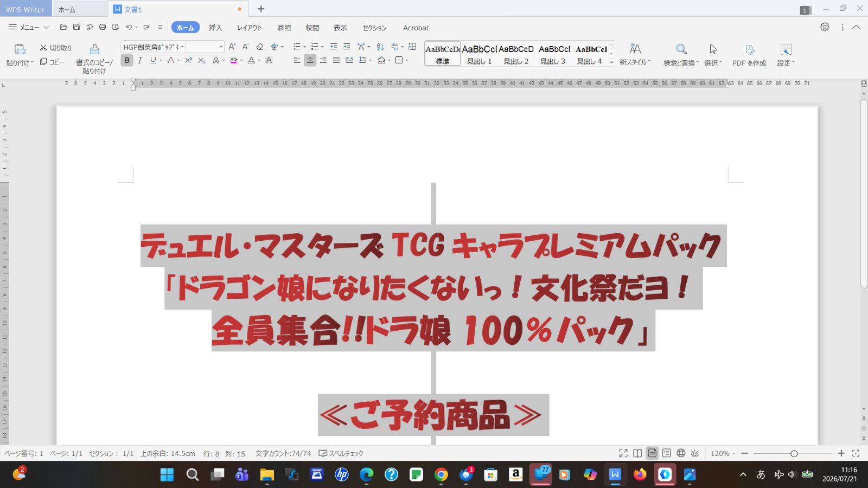Click the Sort (A-Z) icon
This screenshot has height=488, width=868.
click(x=380, y=47)
